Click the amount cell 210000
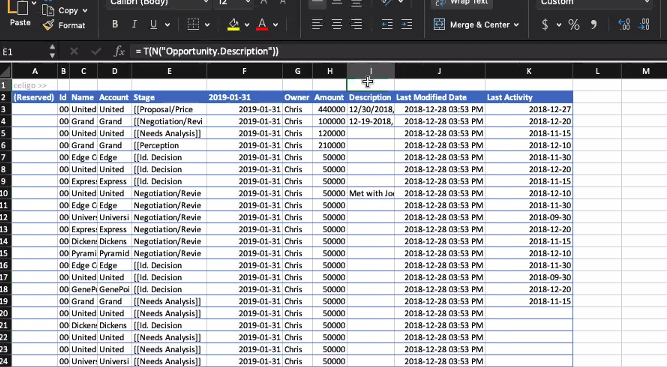667x367 pixels. tap(330, 145)
